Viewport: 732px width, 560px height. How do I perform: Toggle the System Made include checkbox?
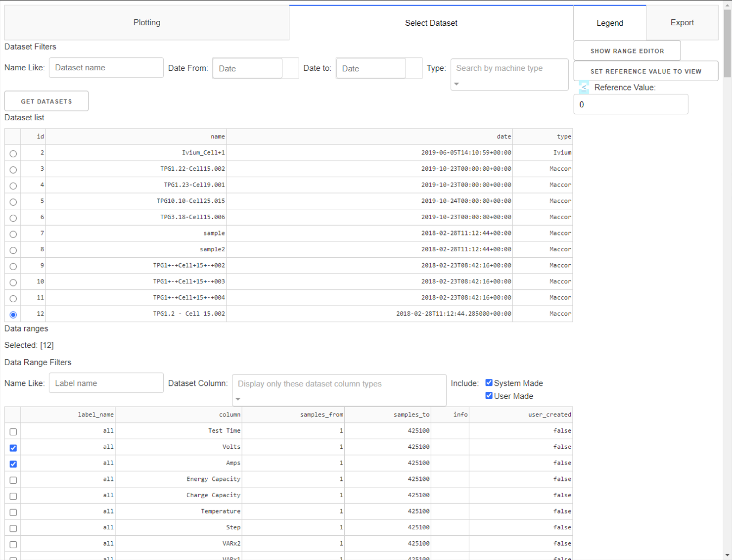pos(489,382)
